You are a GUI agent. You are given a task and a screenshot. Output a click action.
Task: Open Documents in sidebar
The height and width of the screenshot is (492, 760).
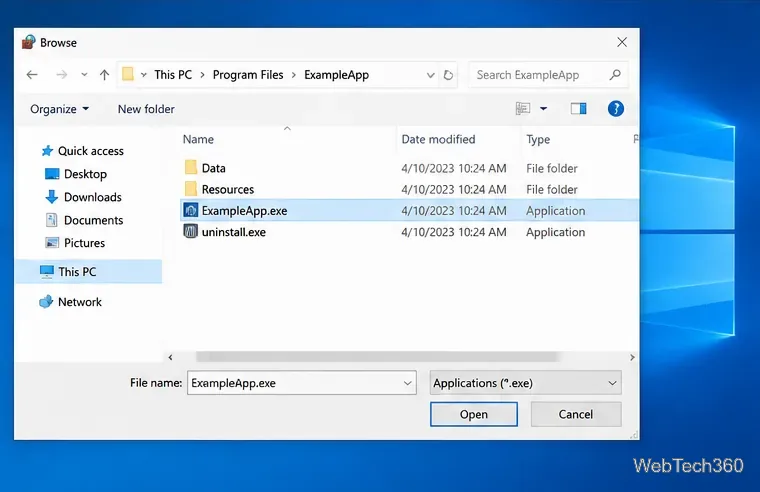pyautogui.click(x=84, y=220)
